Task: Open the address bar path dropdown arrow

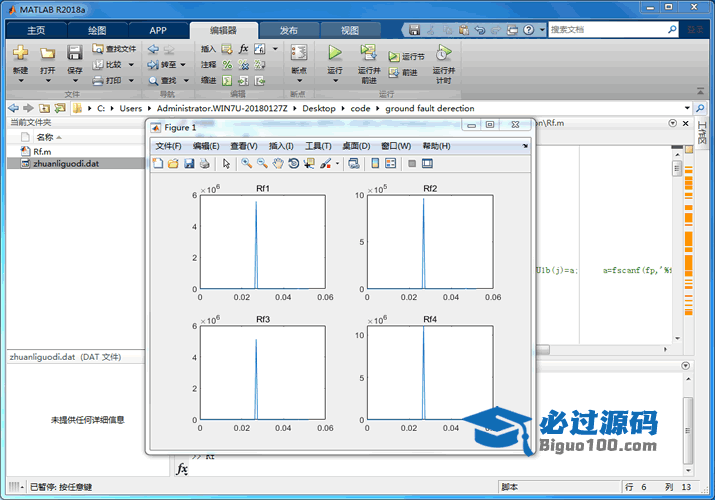Action: (687, 108)
